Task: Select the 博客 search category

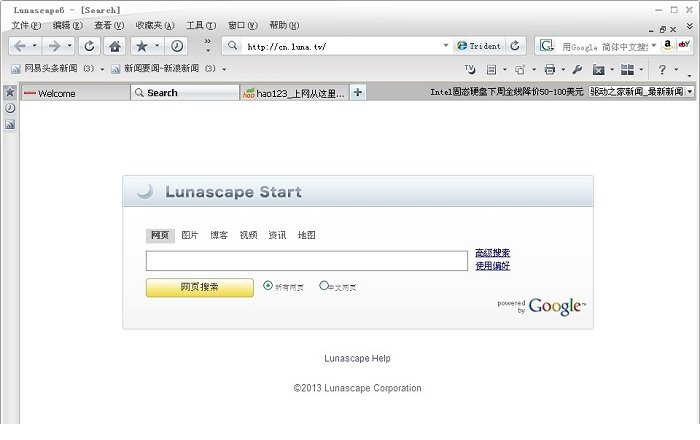Action: click(219, 235)
